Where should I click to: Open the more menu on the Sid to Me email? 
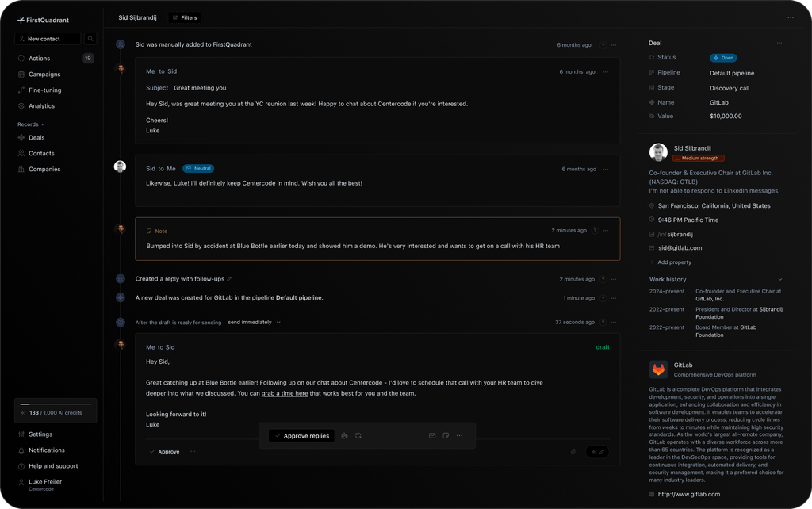point(605,170)
